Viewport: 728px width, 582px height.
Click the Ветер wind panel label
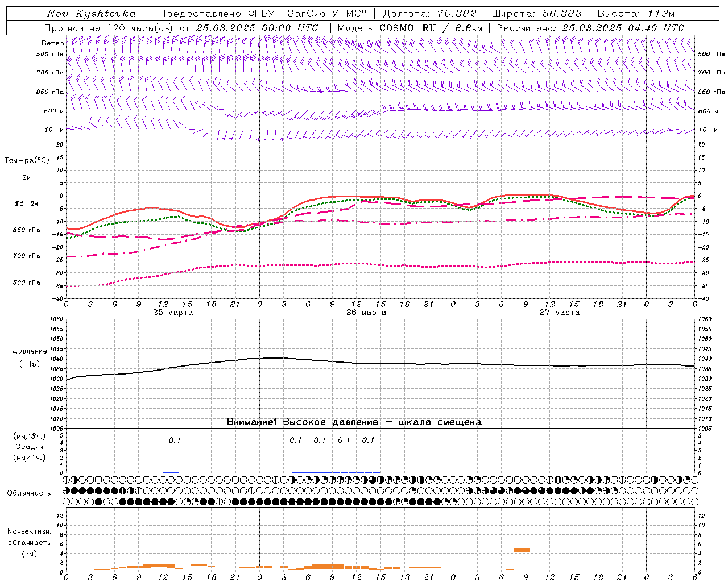52,43
